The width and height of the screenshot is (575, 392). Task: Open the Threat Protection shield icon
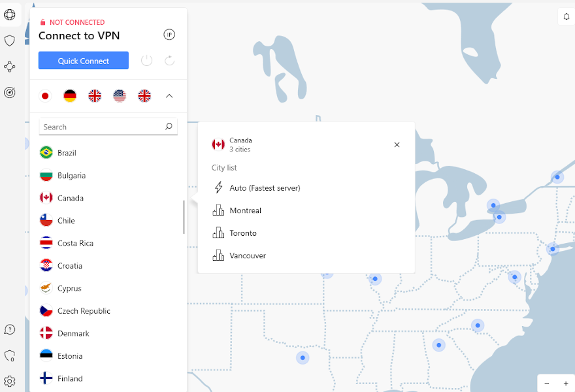pos(10,41)
